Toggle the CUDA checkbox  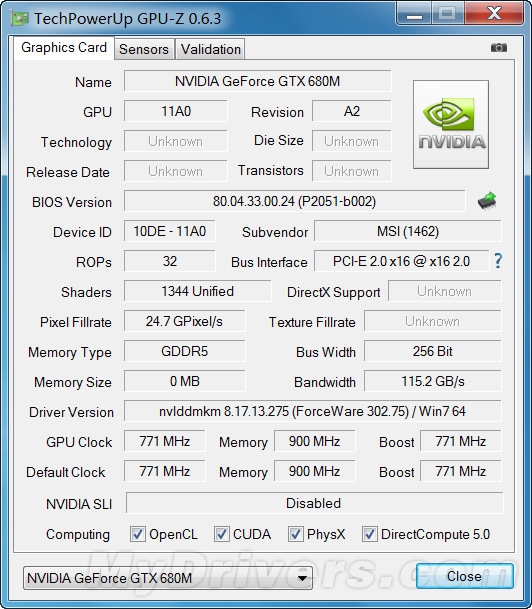[x=221, y=534]
